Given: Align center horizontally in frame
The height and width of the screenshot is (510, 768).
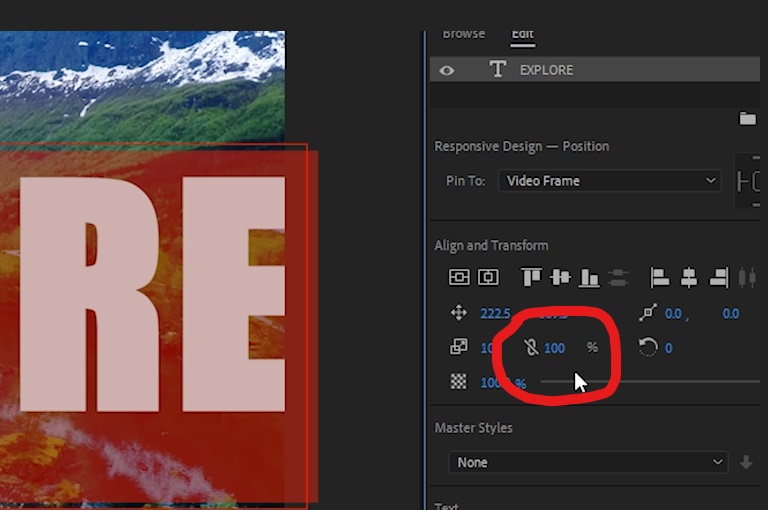Looking at the screenshot, I should (x=488, y=277).
